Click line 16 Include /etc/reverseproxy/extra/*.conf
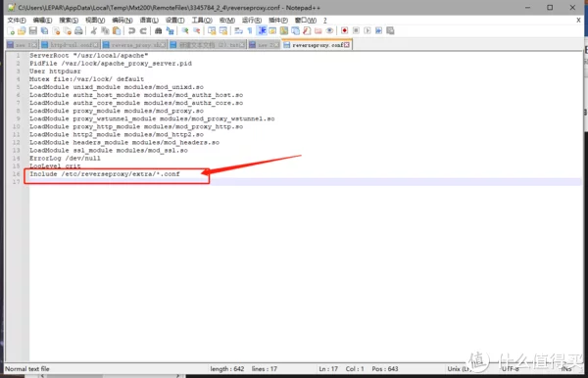 tap(105, 174)
